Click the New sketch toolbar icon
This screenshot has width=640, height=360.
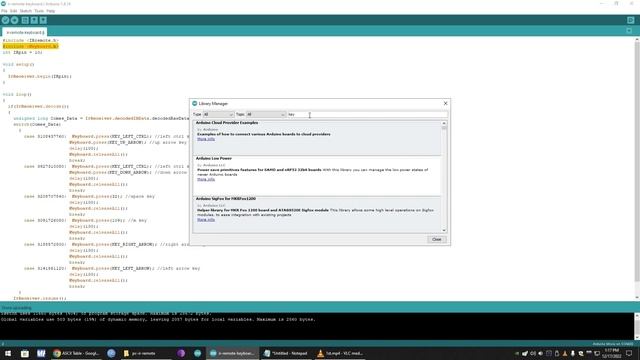coord(25,20)
